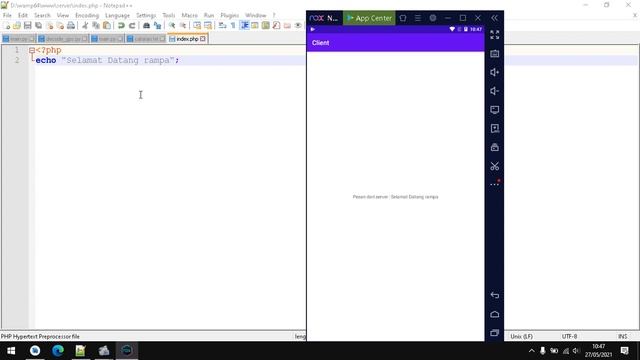
Task: Paste from clipboard using toolbar icon
Action: pyautogui.click(x=107, y=26)
